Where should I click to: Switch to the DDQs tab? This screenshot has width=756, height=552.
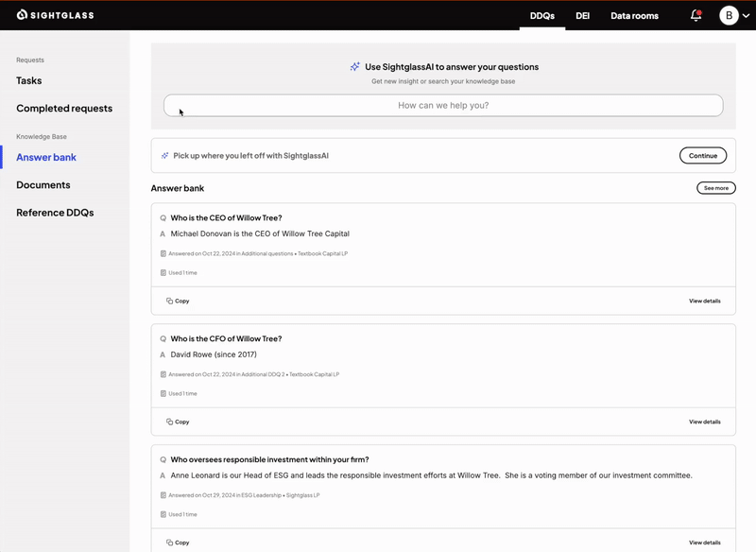(542, 15)
